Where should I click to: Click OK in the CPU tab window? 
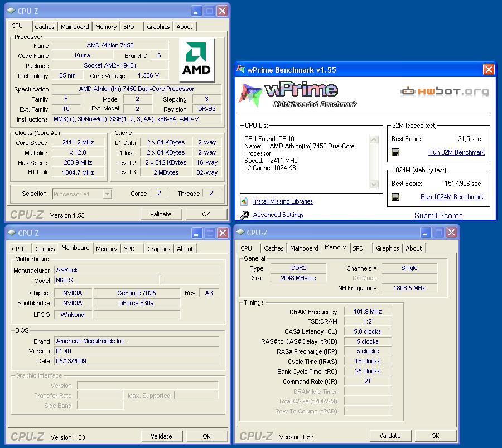coord(206,214)
